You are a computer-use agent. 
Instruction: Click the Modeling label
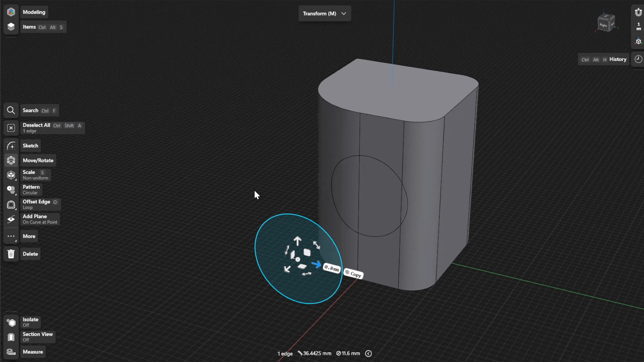tap(34, 12)
